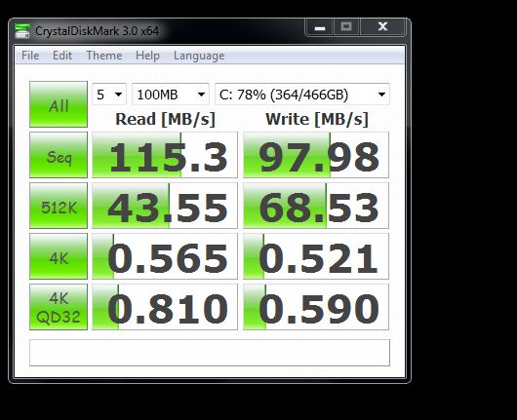Open the test count dropdown showing 5

(109, 95)
